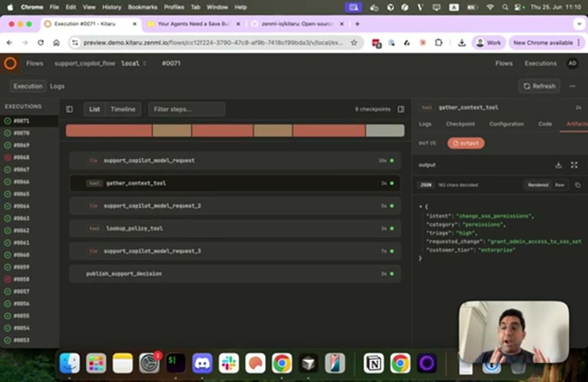The image size is (588, 382).
Task: Click the first red timeline segment
Action: click(109, 130)
